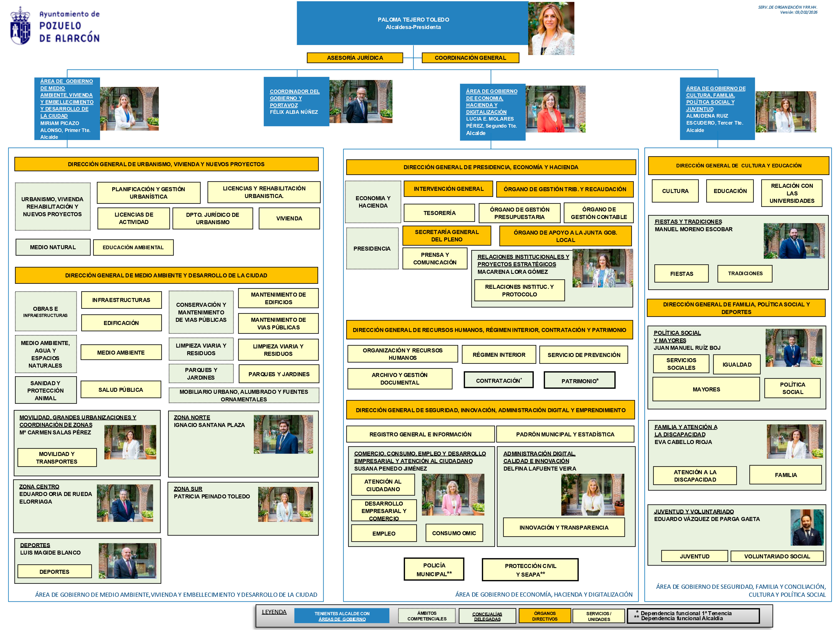Select the Medio Natural box
Image resolution: width=840 pixels, height=630 pixels.
click(x=53, y=247)
